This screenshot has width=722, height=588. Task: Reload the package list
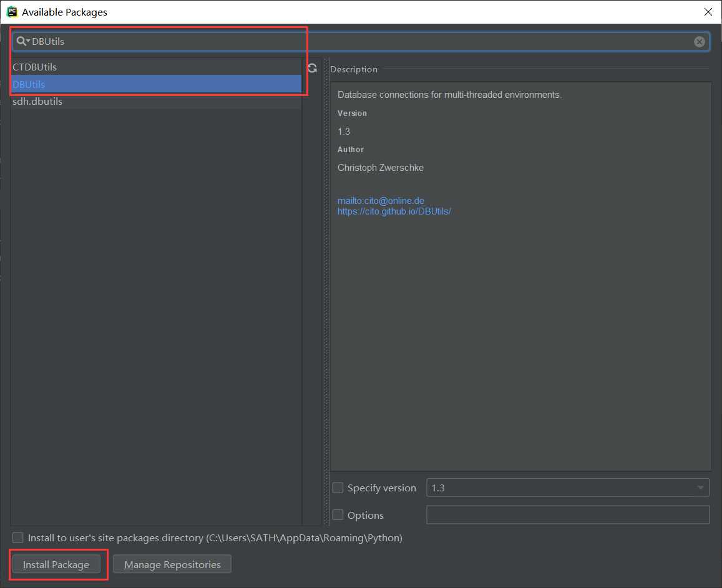(x=312, y=68)
